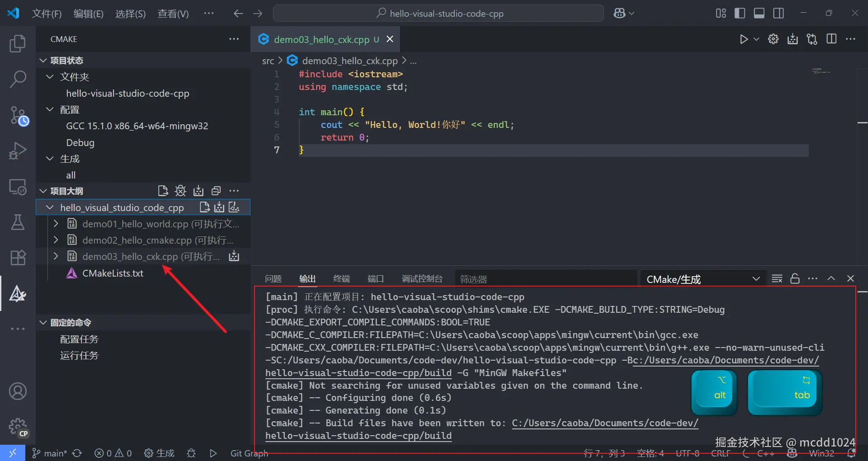Screen dimensions: 868x461
Task: Click the debug bug icon in status bar
Action: point(191,453)
